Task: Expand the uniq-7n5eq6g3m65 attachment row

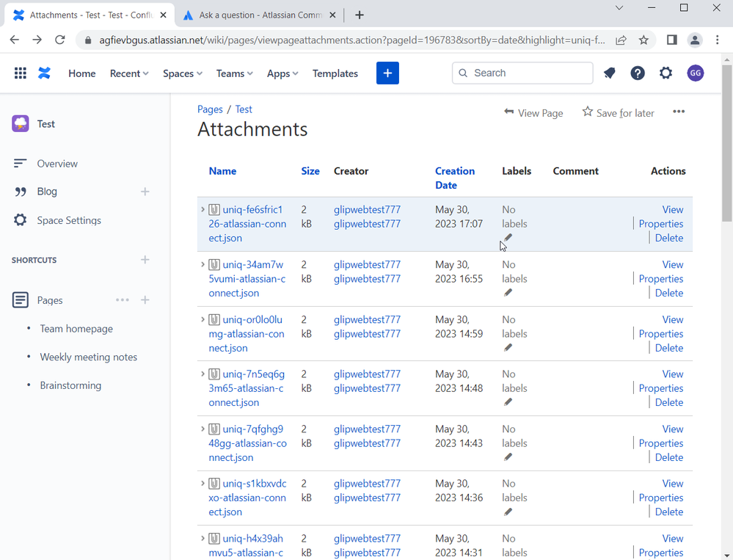Action: [203, 374]
